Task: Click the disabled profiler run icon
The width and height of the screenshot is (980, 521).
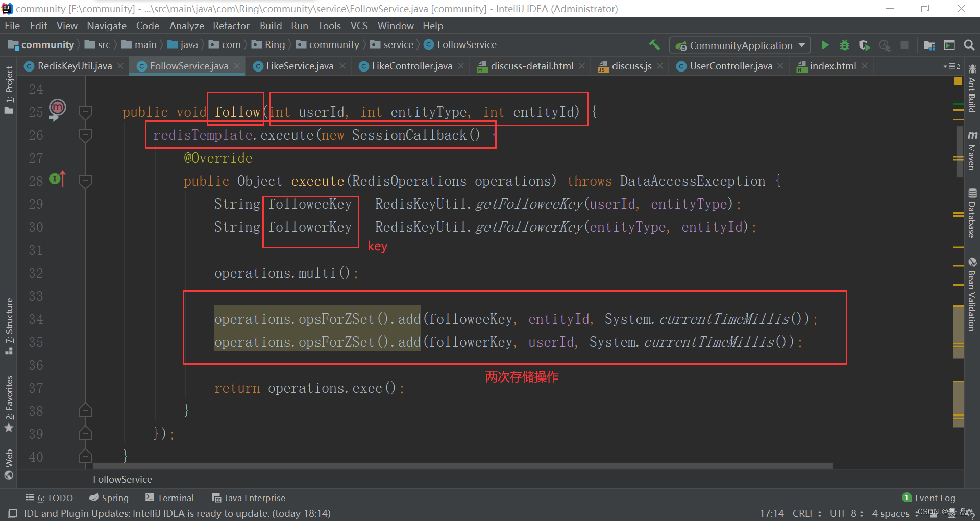Action: point(885,45)
